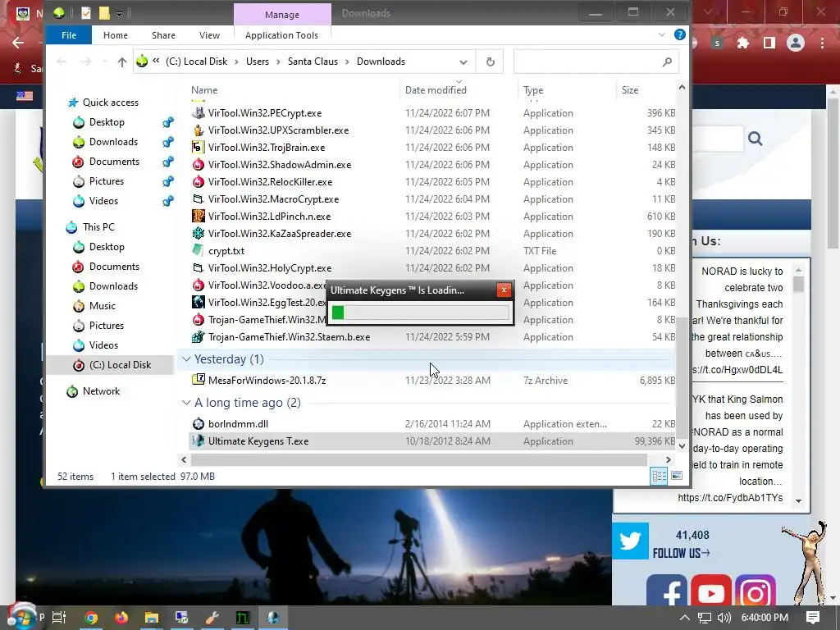Open the File ribbon tab
Viewport: 840px width, 630px height.
point(69,35)
